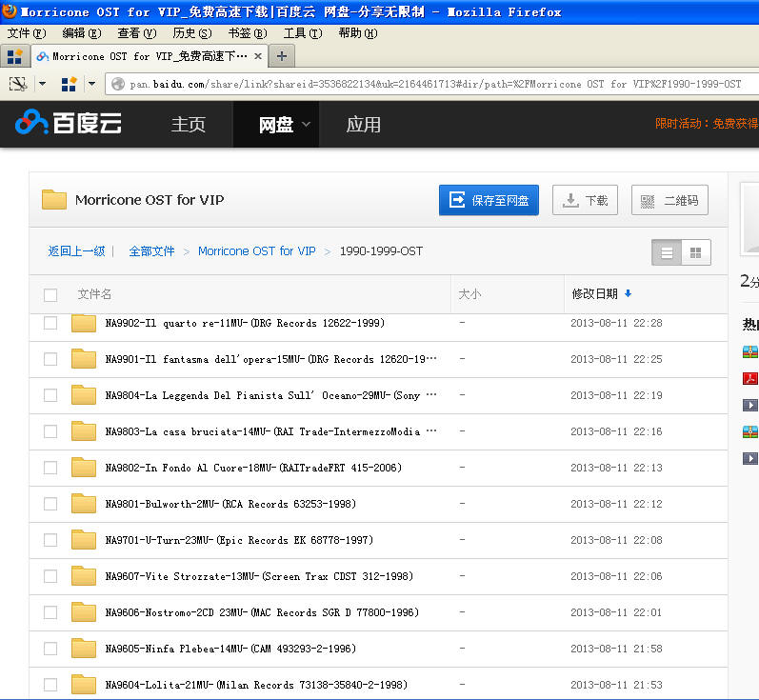
Task: Check the box for NA9607-Vite Strozzate
Action: coord(50,576)
